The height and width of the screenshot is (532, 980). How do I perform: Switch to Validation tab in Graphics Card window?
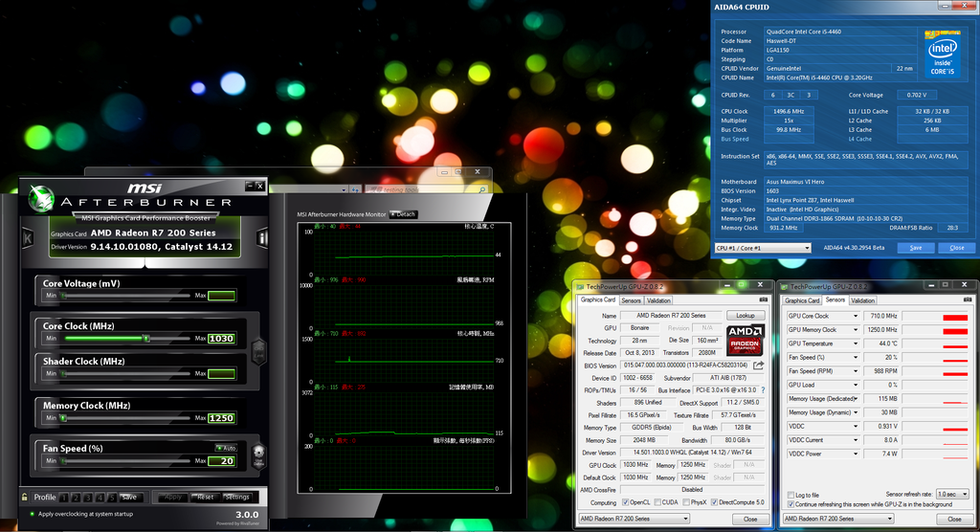point(659,300)
